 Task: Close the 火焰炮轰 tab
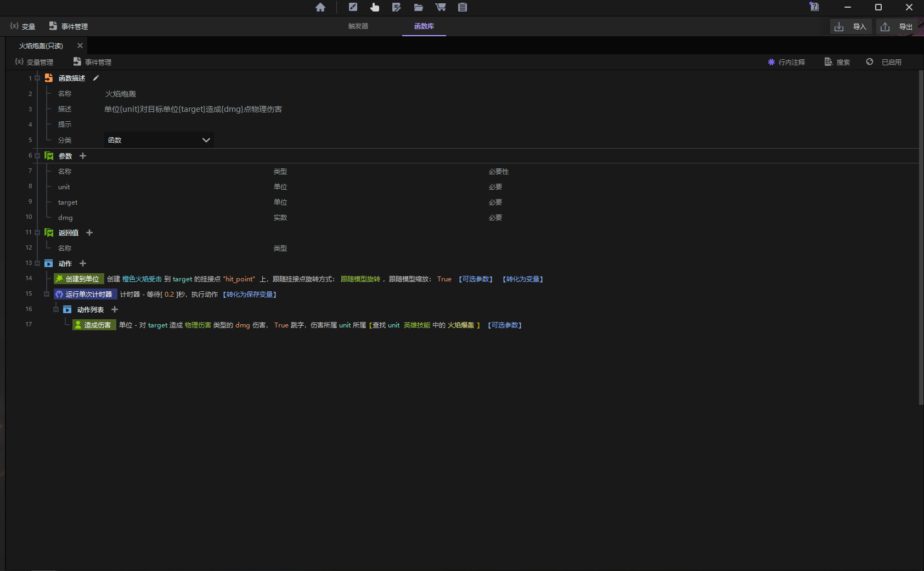coord(80,46)
